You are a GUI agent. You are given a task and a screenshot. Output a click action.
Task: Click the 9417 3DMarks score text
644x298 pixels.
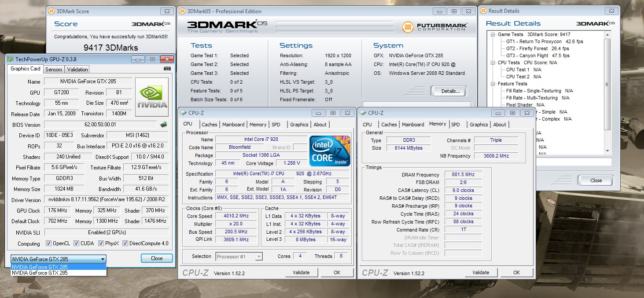coord(111,48)
